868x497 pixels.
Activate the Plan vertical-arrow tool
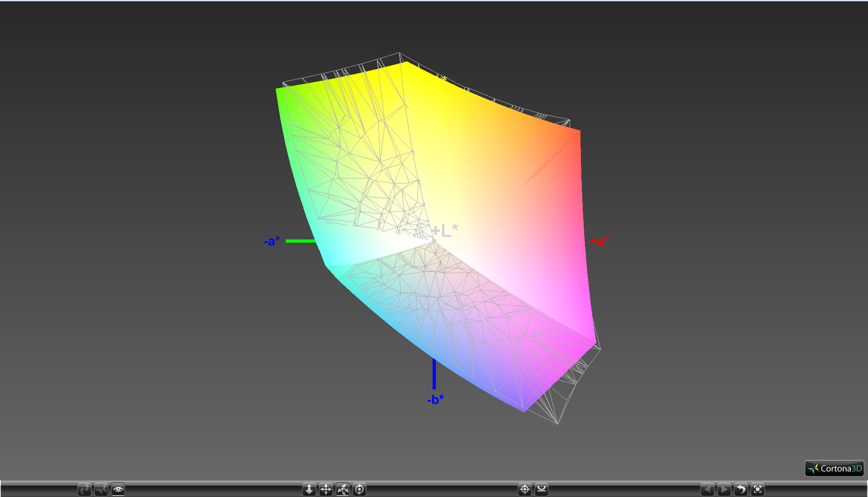pos(309,489)
